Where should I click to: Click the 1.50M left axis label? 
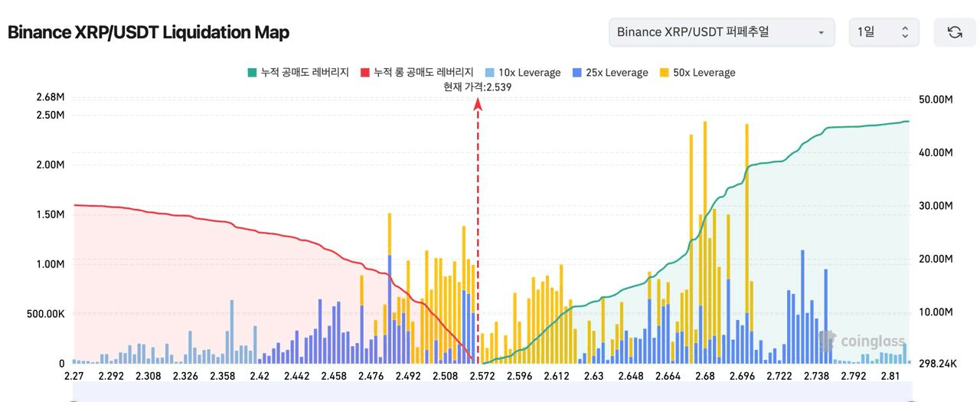click(50, 214)
